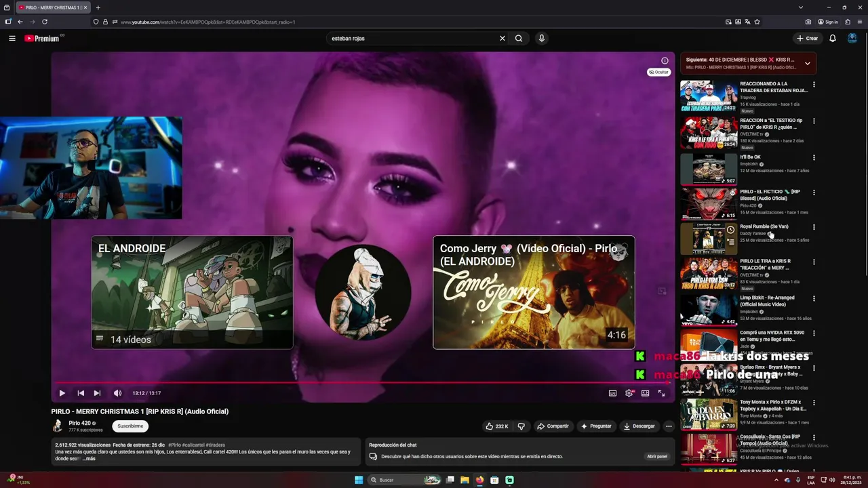Show hidden system tray icons

click(776, 480)
